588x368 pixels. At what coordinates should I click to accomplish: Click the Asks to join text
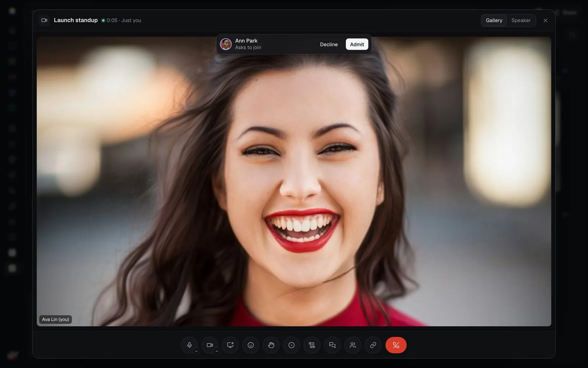pyautogui.click(x=248, y=47)
